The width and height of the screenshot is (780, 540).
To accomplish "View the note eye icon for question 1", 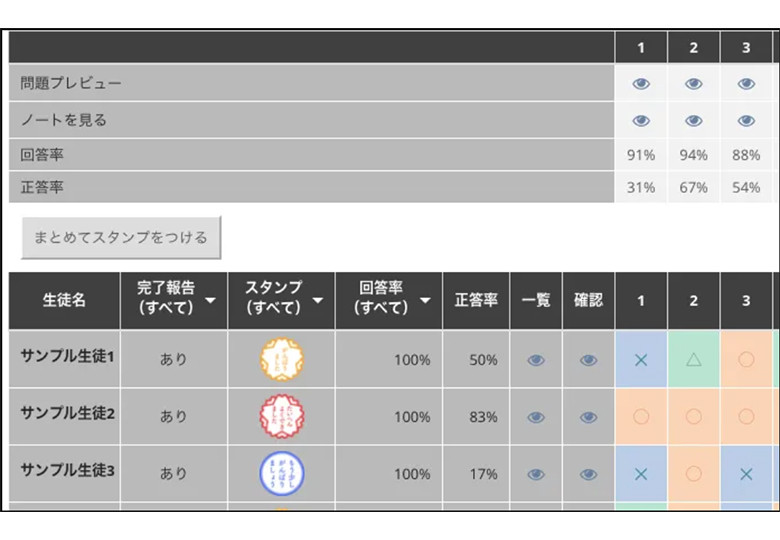I will point(641,121).
